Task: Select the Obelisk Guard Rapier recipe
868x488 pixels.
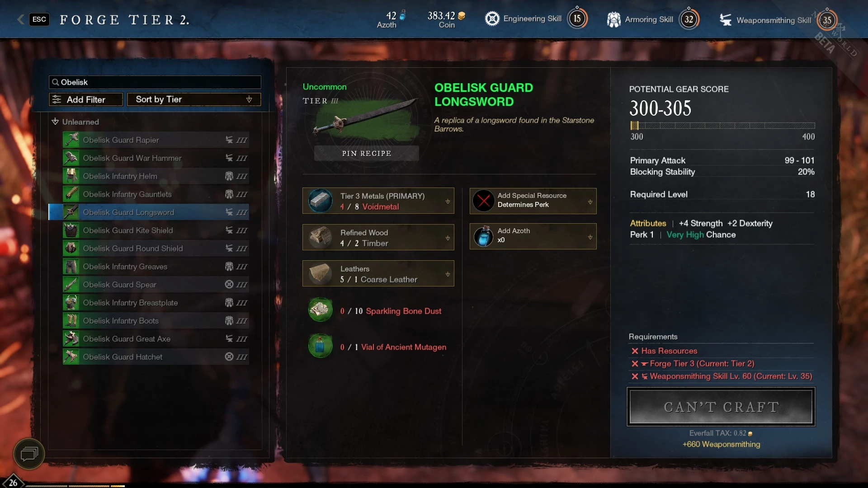Action: click(156, 140)
